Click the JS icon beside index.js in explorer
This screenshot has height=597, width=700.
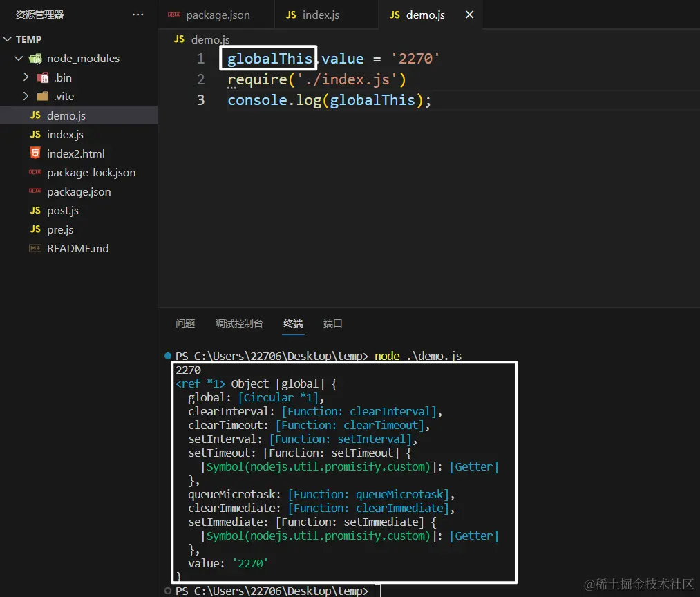click(x=35, y=134)
